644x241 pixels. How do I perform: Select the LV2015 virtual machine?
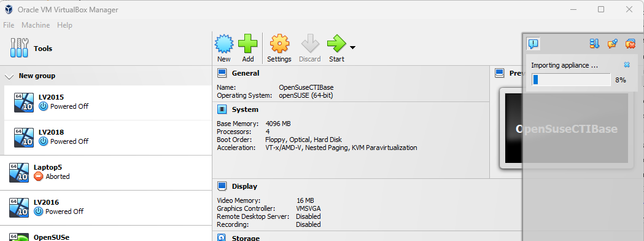click(x=108, y=103)
